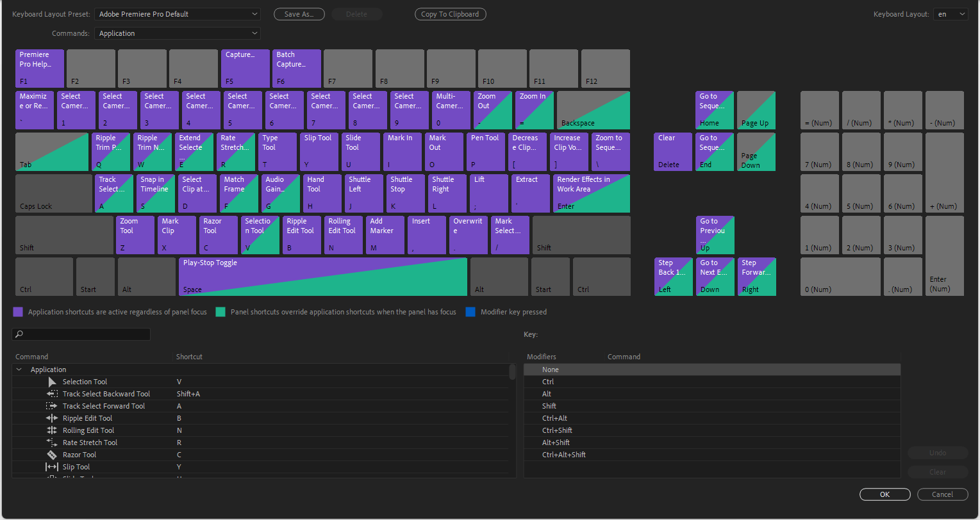Click the Home Go to Sequence key
980x520 pixels.
tap(715, 110)
